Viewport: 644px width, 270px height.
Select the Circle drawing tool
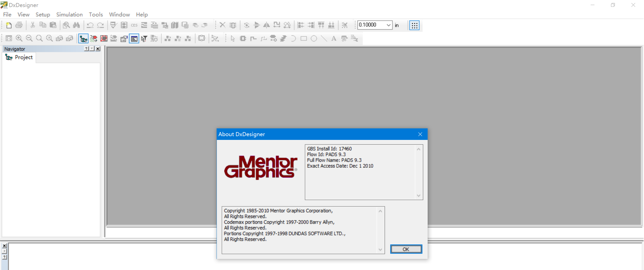[x=314, y=38]
